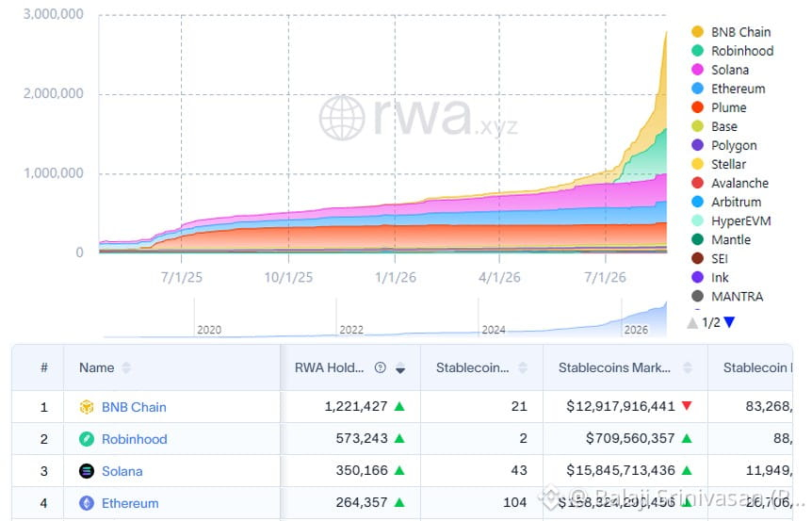Click the Arbitrum legend color dot
The width and height of the screenshot is (812, 521).
click(698, 202)
